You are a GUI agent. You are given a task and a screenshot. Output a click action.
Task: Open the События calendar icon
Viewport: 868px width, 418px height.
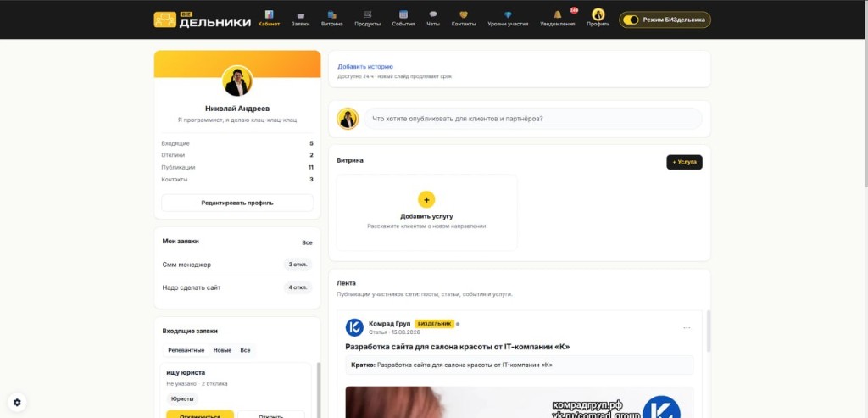click(x=403, y=15)
